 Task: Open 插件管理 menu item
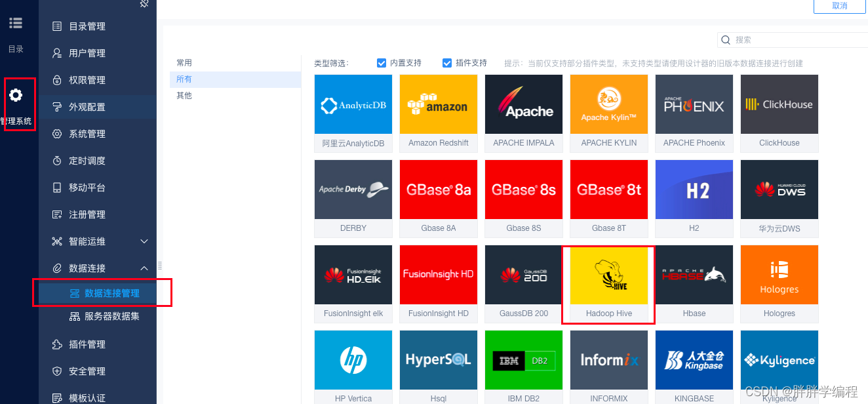pos(98,344)
